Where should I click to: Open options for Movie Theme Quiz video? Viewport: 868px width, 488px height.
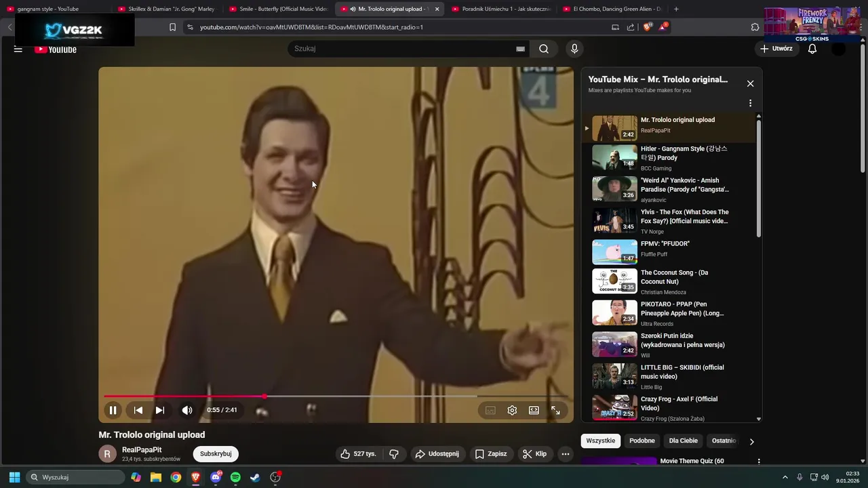759,462
